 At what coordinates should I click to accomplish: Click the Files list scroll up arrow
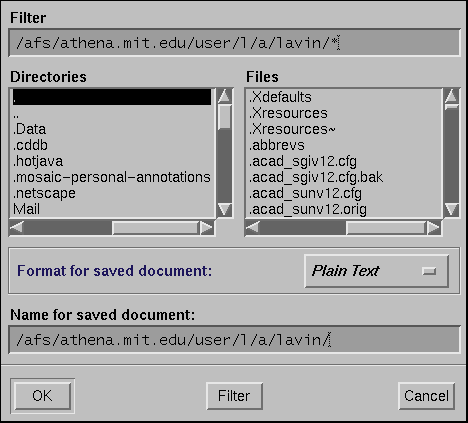point(452,96)
